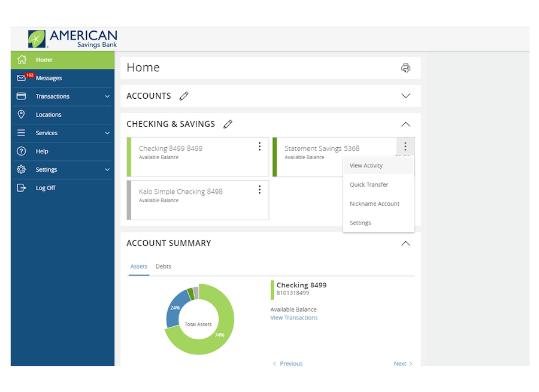The height and width of the screenshot is (392, 539).
Task: Click the Locations pin icon
Action: (21, 114)
